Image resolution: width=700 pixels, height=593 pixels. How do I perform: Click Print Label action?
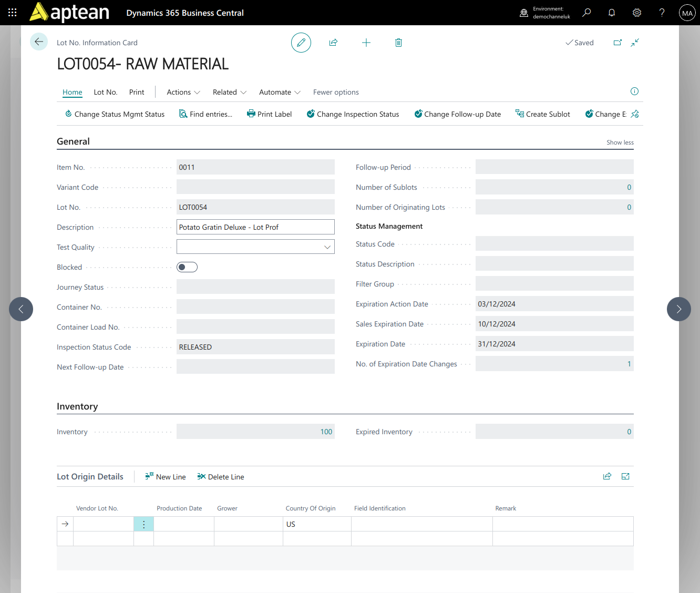click(x=269, y=114)
